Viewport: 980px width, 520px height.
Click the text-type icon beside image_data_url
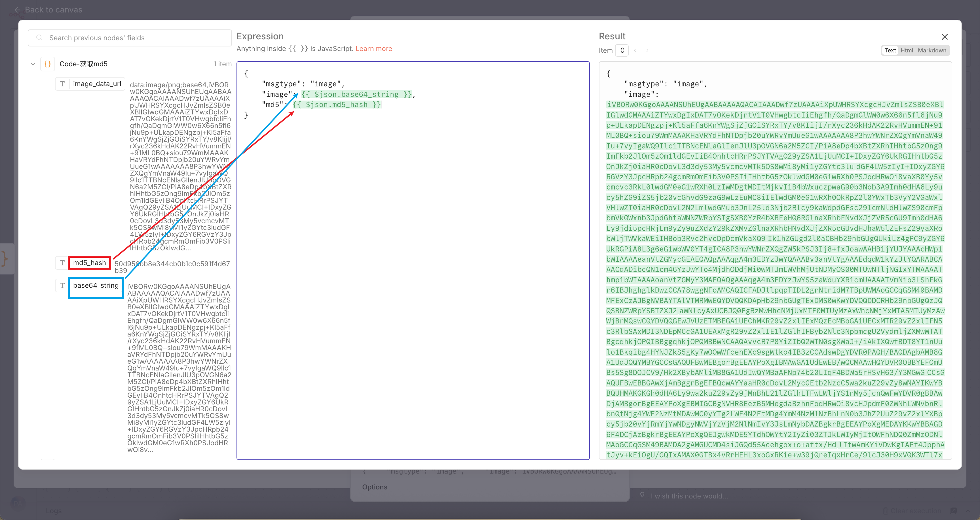[62, 84]
